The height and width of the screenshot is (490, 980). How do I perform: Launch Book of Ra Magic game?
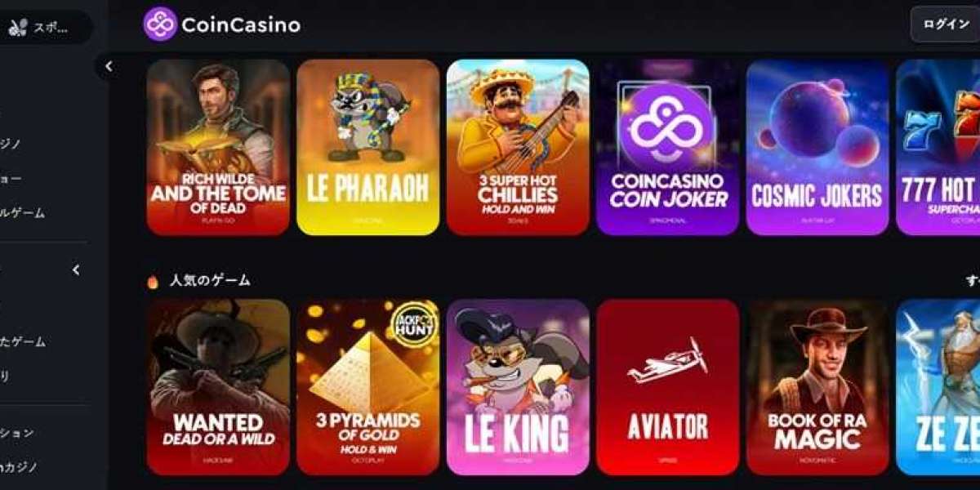817,387
